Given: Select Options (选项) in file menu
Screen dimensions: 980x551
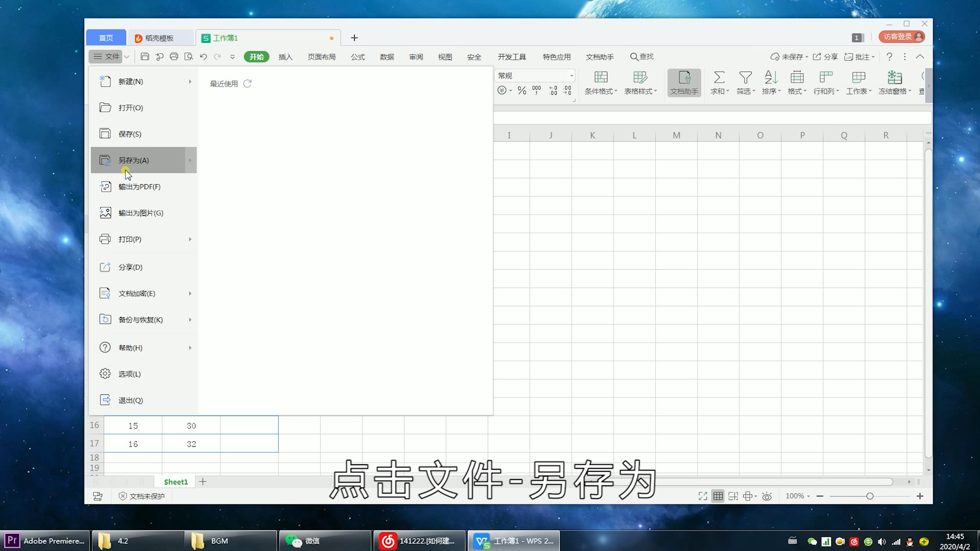Looking at the screenshot, I should click(143, 374).
